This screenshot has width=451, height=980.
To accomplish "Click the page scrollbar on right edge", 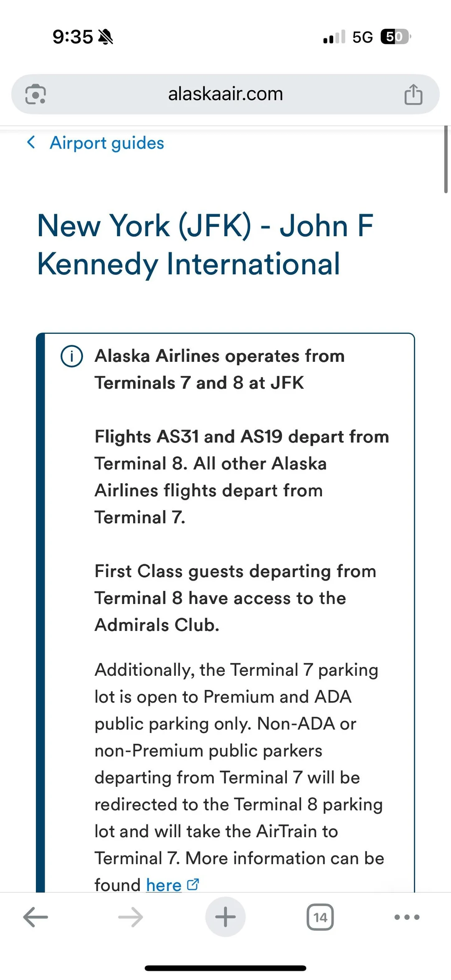I will pos(446,159).
